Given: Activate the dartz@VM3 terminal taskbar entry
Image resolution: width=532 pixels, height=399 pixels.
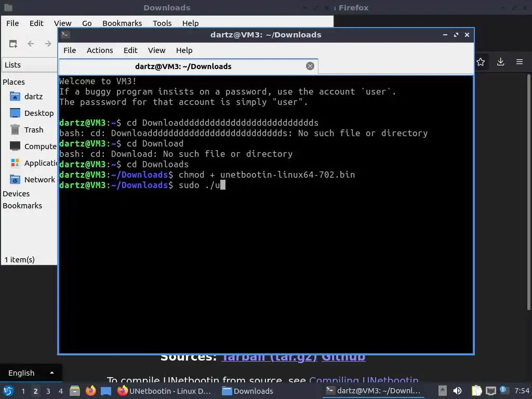Looking at the screenshot, I should coord(373,391).
